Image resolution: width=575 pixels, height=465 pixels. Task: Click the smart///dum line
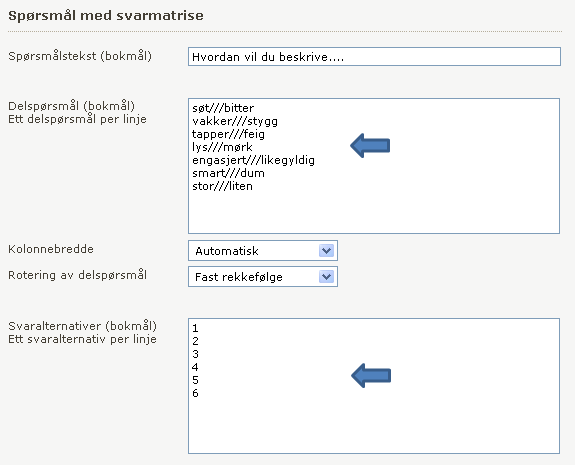pyautogui.click(x=228, y=173)
